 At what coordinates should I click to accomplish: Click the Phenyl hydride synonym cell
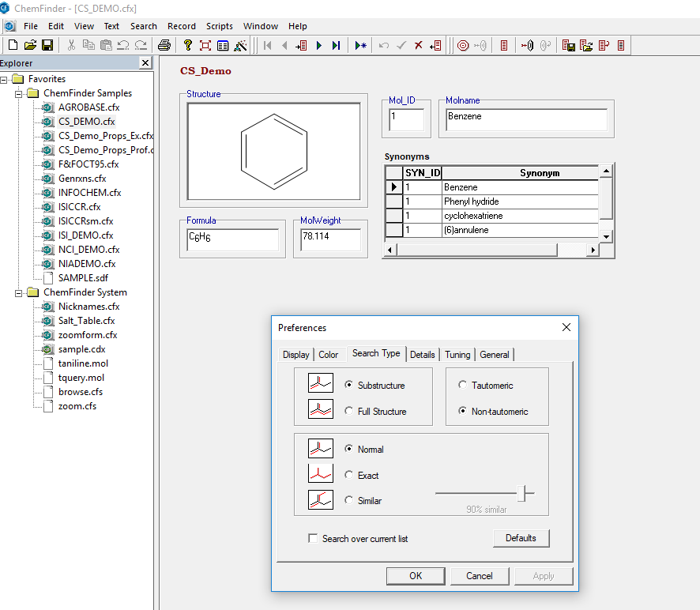tap(520, 201)
